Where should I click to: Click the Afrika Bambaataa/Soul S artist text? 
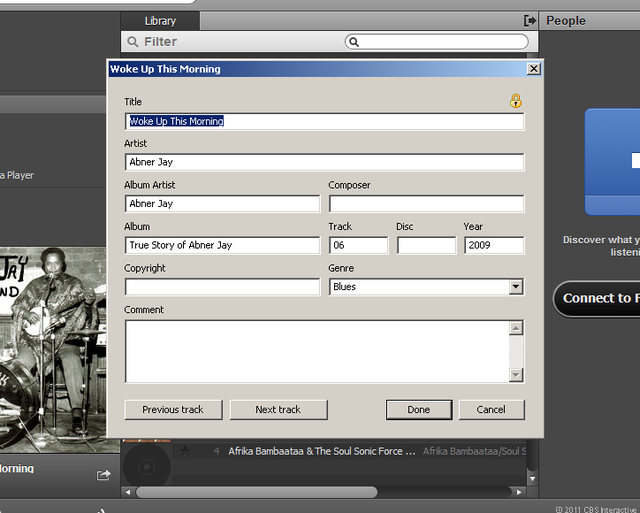(x=474, y=451)
